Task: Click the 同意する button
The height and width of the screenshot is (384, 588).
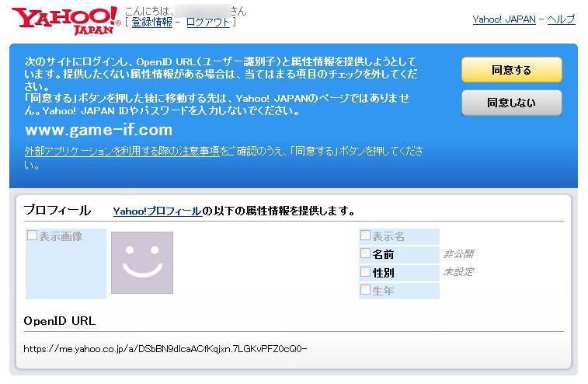Action: [x=512, y=70]
